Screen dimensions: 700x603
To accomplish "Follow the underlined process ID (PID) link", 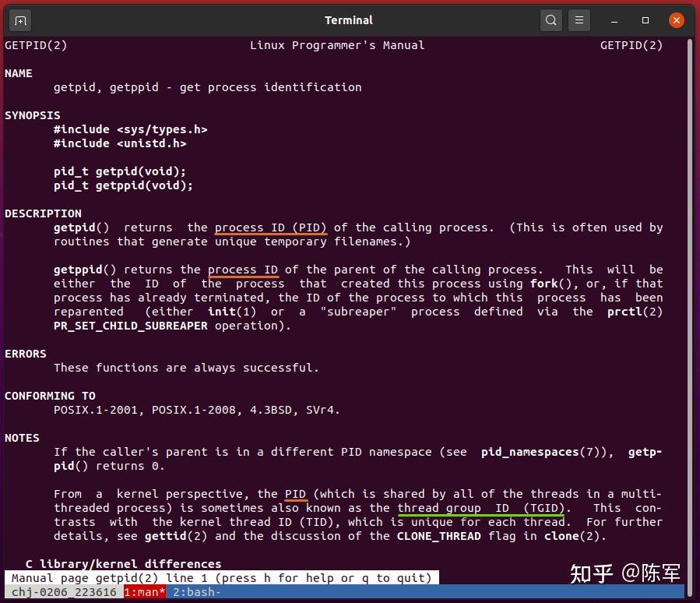I will (270, 227).
